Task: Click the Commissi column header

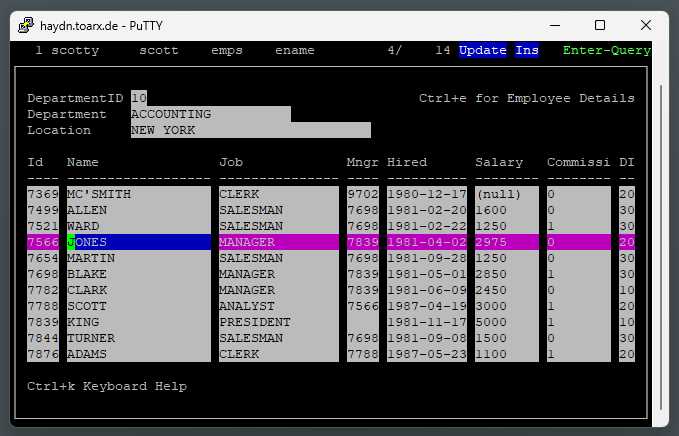Action: click(579, 162)
